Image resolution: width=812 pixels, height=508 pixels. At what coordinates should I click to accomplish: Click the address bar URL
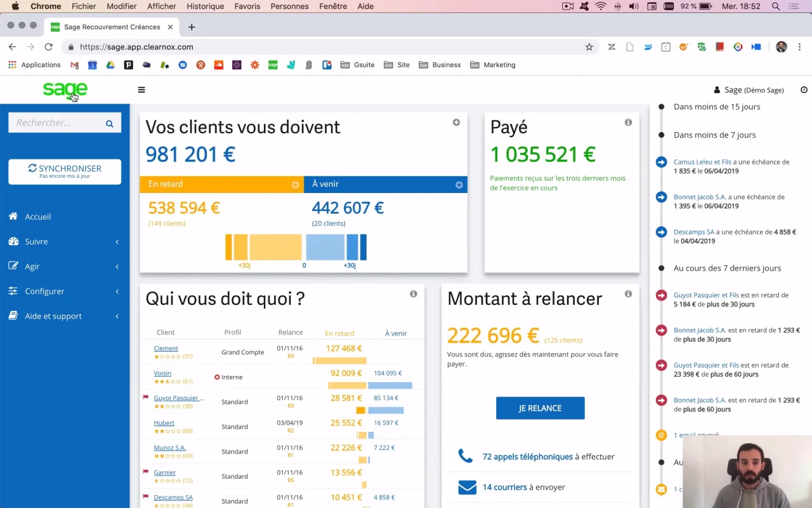click(136, 47)
